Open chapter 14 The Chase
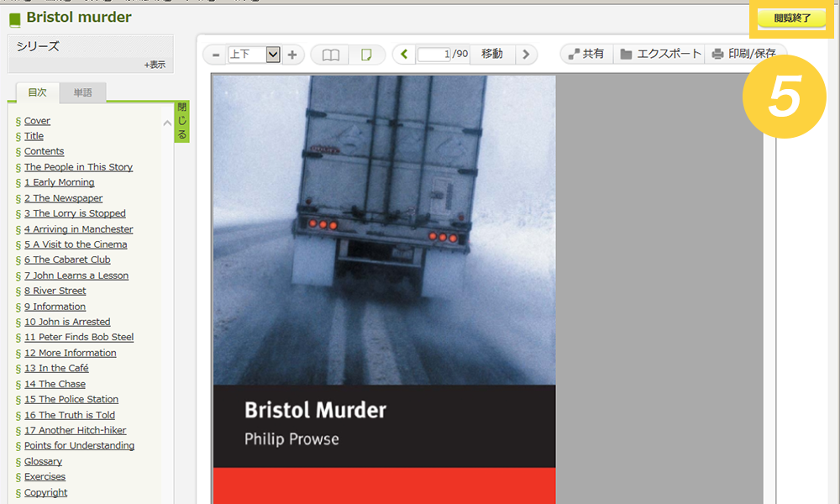Screen dimensions: 840x504 pos(55,384)
